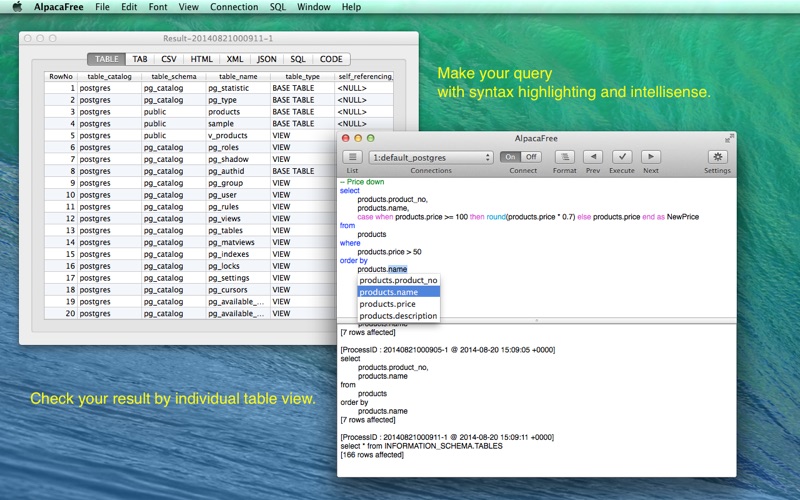Click the Format SQL toolbar icon
The height and width of the screenshot is (500, 800).
pyautogui.click(x=564, y=157)
